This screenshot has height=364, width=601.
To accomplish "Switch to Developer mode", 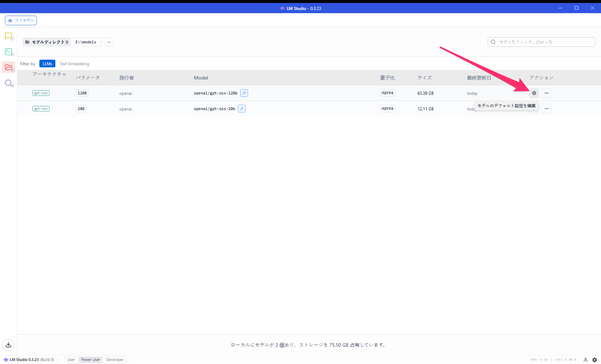I will coord(115,360).
